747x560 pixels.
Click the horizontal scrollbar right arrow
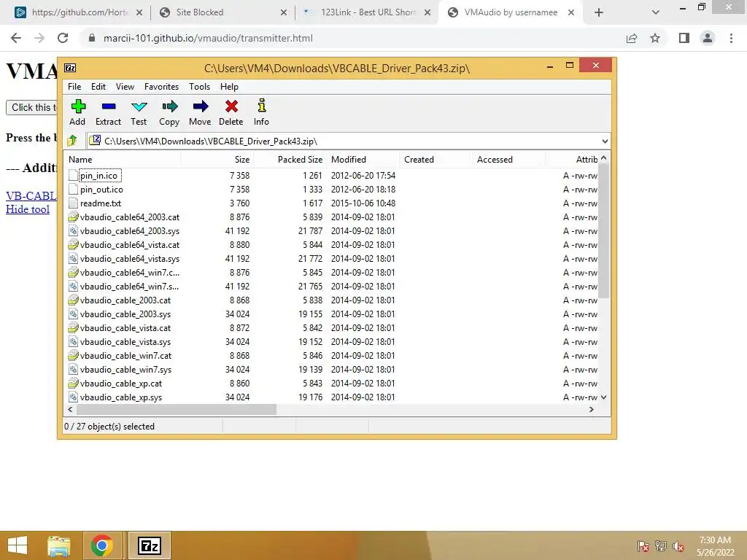pyautogui.click(x=592, y=410)
